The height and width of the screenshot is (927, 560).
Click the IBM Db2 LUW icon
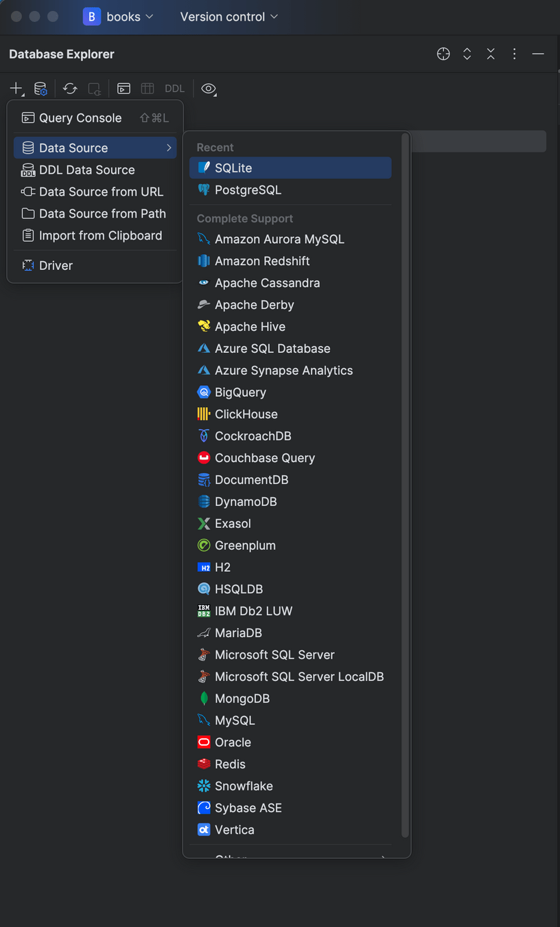(204, 611)
